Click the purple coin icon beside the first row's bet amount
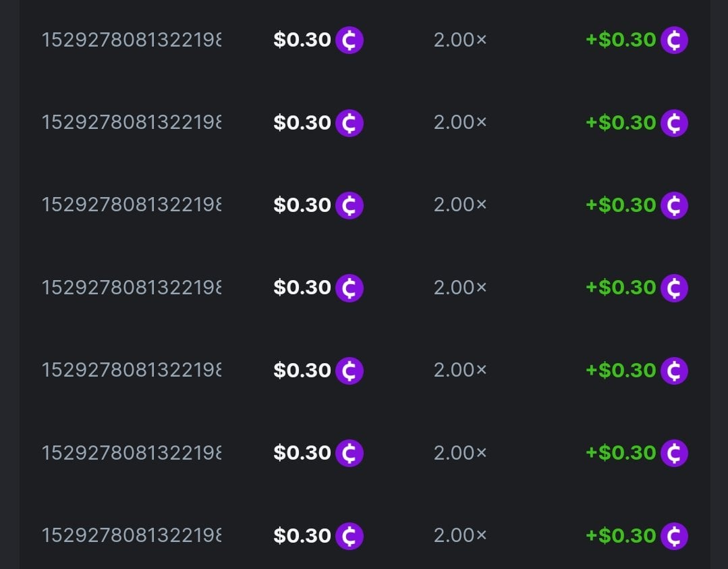 [349, 40]
